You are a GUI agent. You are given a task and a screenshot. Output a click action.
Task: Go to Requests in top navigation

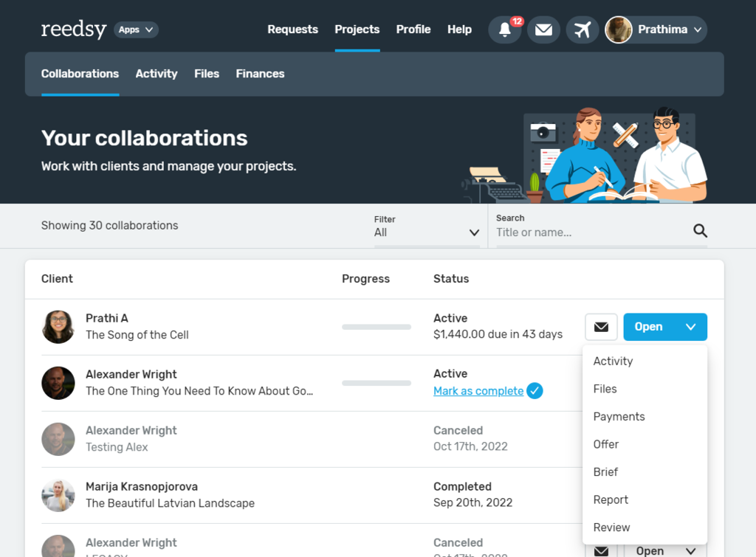pyautogui.click(x=292, y=30)
